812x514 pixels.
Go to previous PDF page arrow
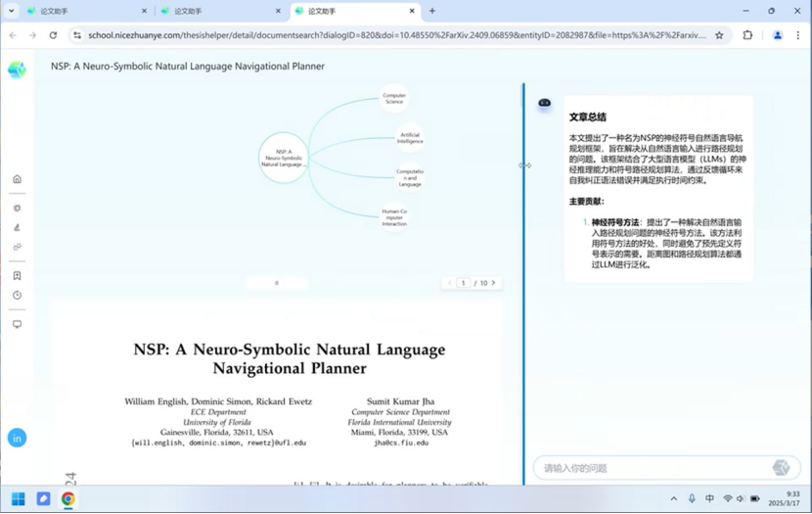point(449,283)
